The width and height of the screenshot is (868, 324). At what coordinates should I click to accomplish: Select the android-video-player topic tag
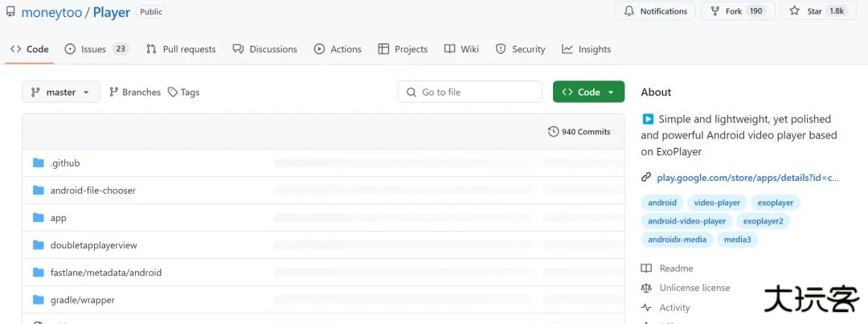(x=687, y=221)
